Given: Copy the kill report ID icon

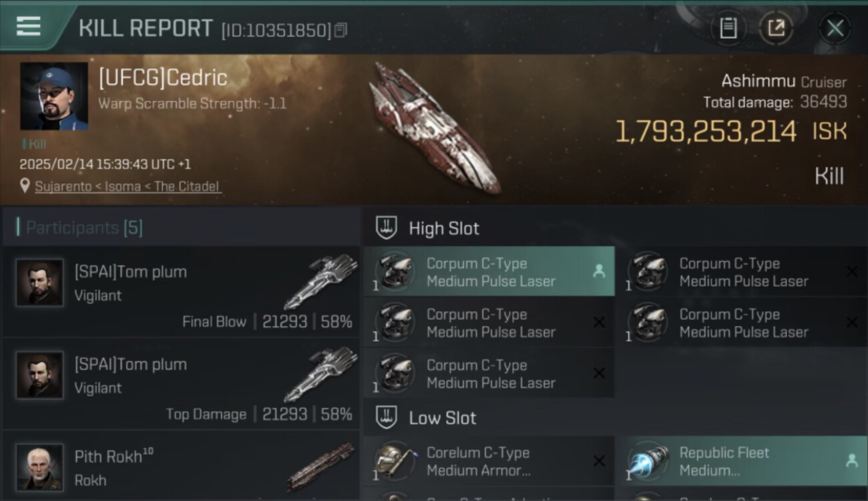Looking at the screenshot, I should 341,30.
